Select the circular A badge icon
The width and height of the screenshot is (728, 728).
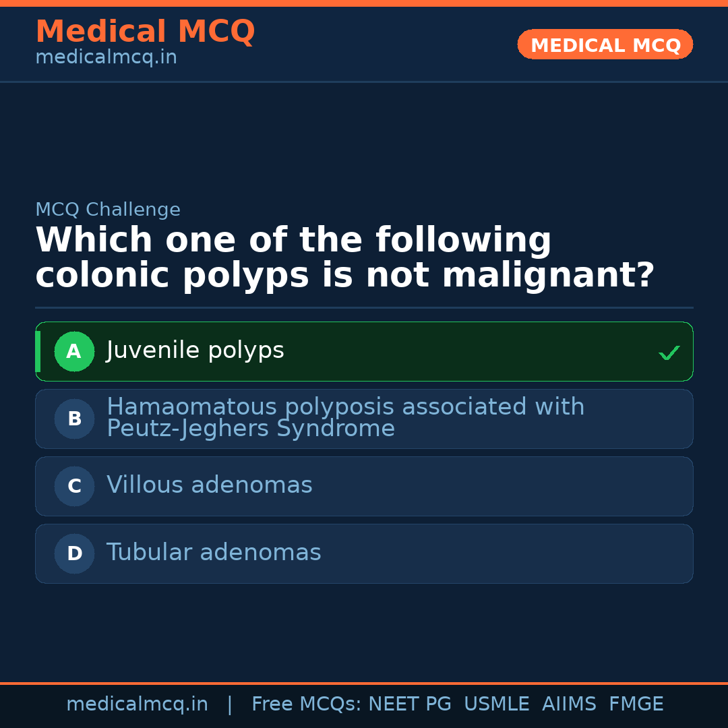pos(74,351)
